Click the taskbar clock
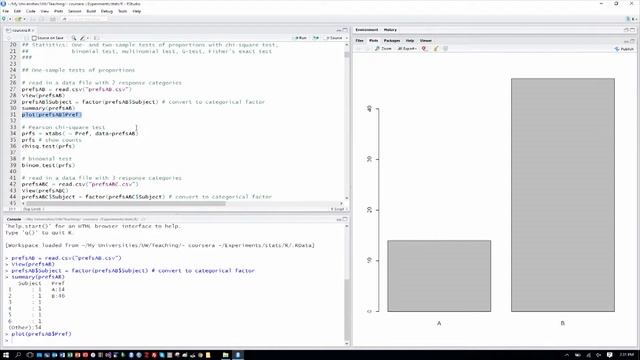The width and height of the screenshot is (640, 360). (626, 355)
